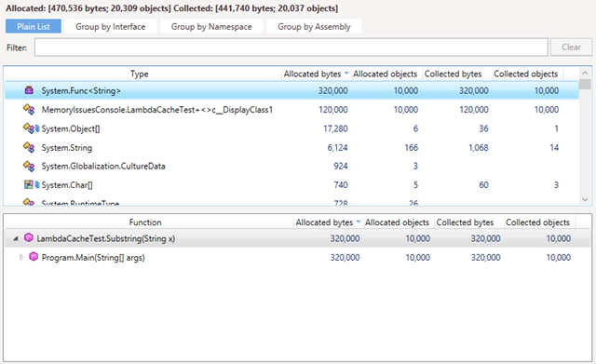The width and height of the screenshot is (596, 364).
Task: Sort functions by the Function column header
Action: [x=145, y=222]
